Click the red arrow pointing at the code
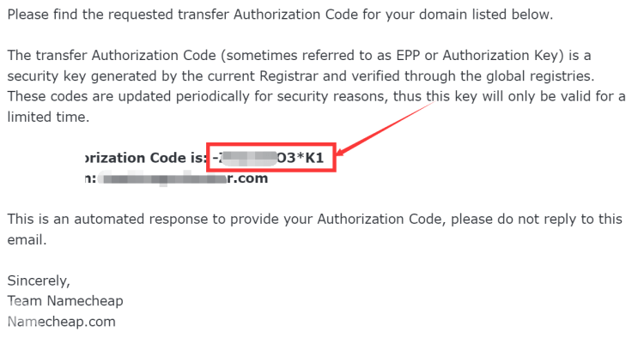The image size is (644, 338). pos(384,129)
